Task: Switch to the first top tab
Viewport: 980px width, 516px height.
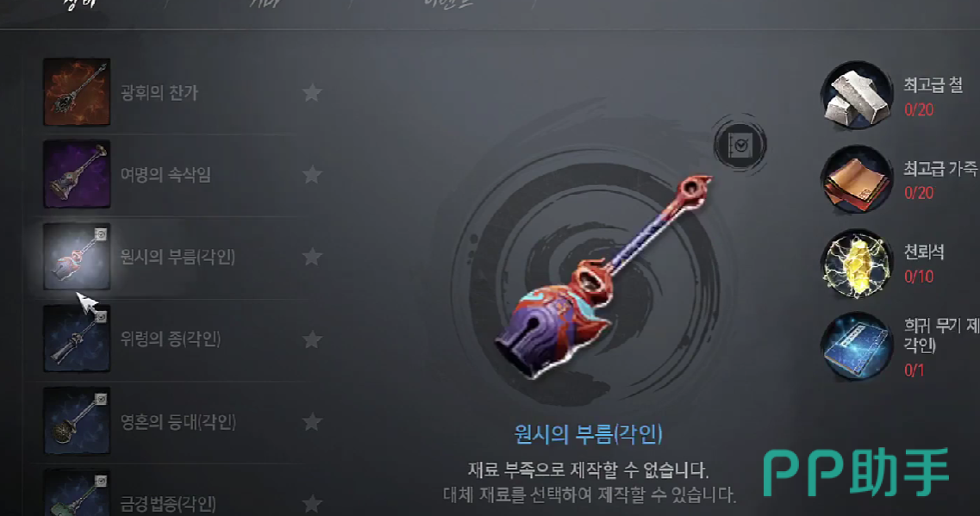Action: tap(78, 5)
